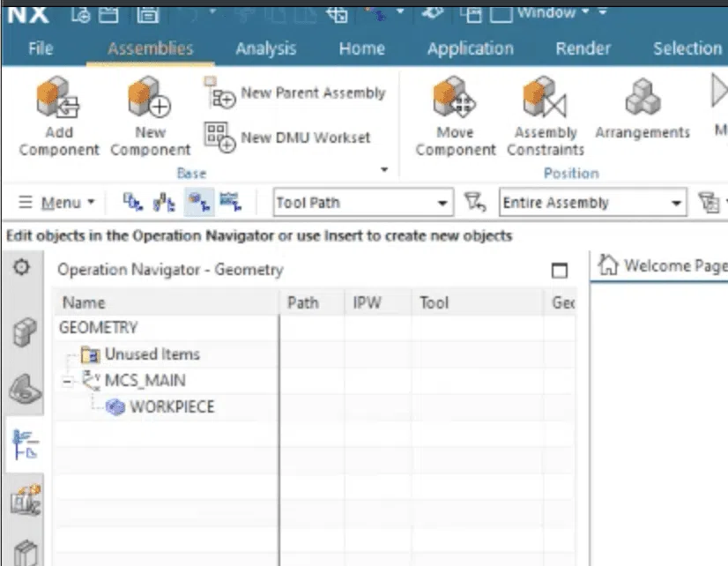Screen dimensions: 728x566
Task: Switch to the Analysis tab
Action: [265, 48]
